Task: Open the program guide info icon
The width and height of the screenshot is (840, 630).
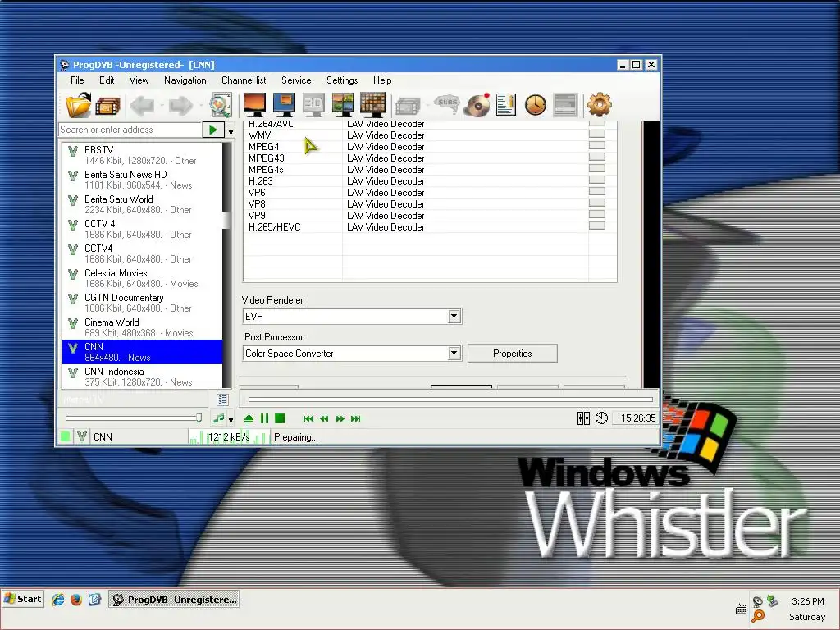Action: click(x=505, y=105)
